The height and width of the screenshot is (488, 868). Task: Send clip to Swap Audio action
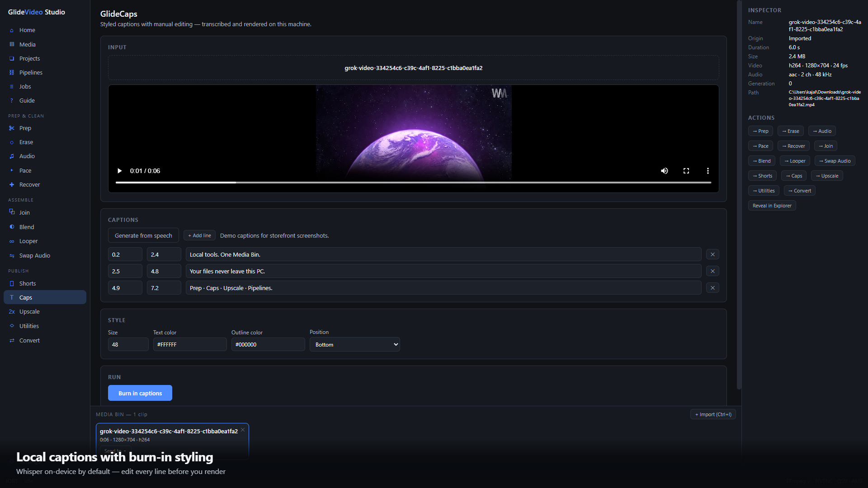tap(835, 161)
